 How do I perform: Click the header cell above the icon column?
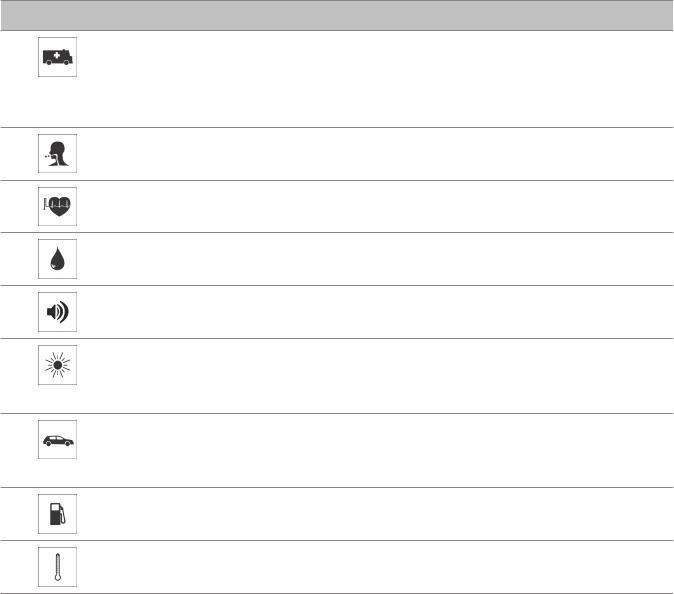(58, 15)
